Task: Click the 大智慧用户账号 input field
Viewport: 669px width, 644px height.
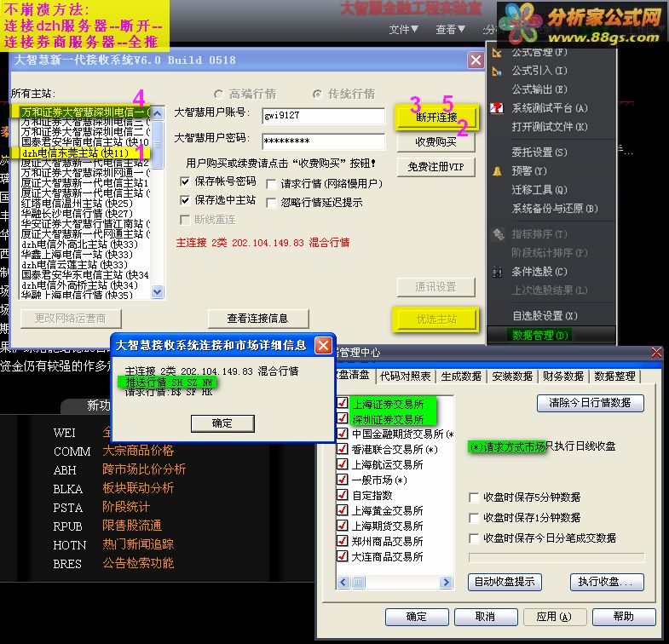Action: coord(324,116)
